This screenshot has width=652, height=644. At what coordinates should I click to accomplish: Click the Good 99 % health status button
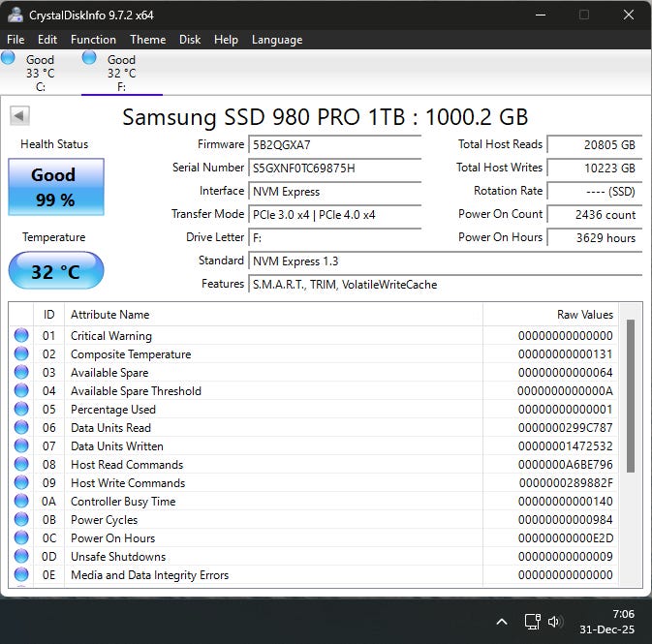pos(53,187)
